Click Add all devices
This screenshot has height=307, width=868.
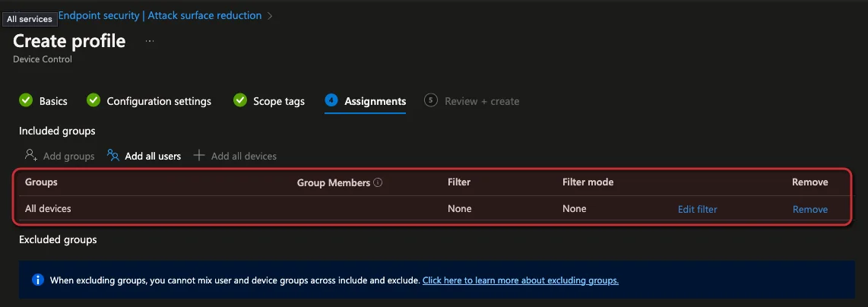pos(235,156)
